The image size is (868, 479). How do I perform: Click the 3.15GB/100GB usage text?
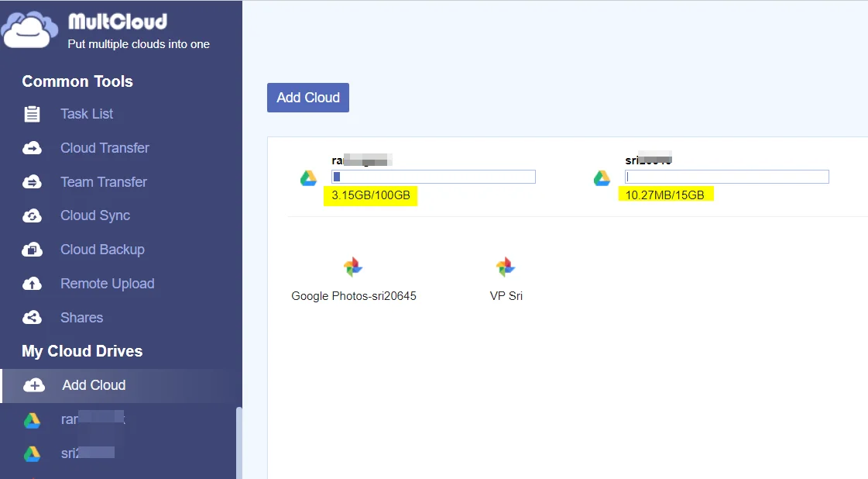(x=370, y=195)
